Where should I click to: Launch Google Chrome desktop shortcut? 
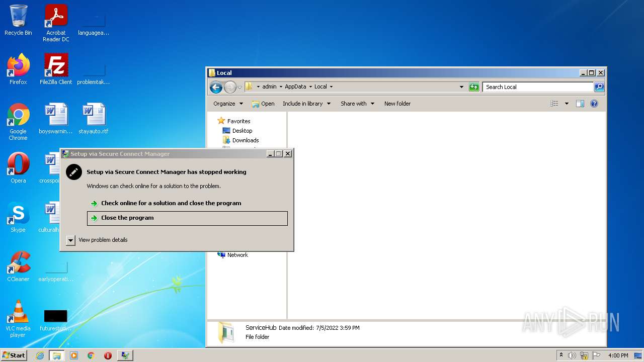coord(18,122)
